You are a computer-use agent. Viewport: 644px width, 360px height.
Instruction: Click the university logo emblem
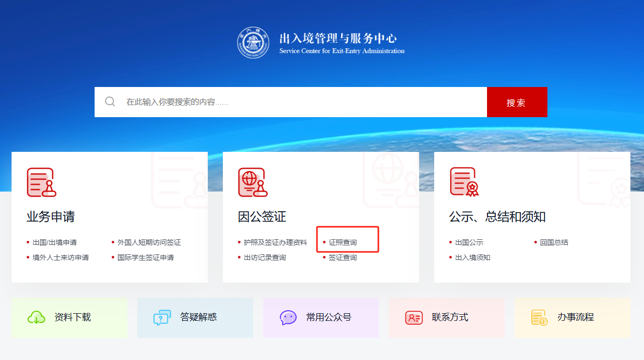[253, 43]
